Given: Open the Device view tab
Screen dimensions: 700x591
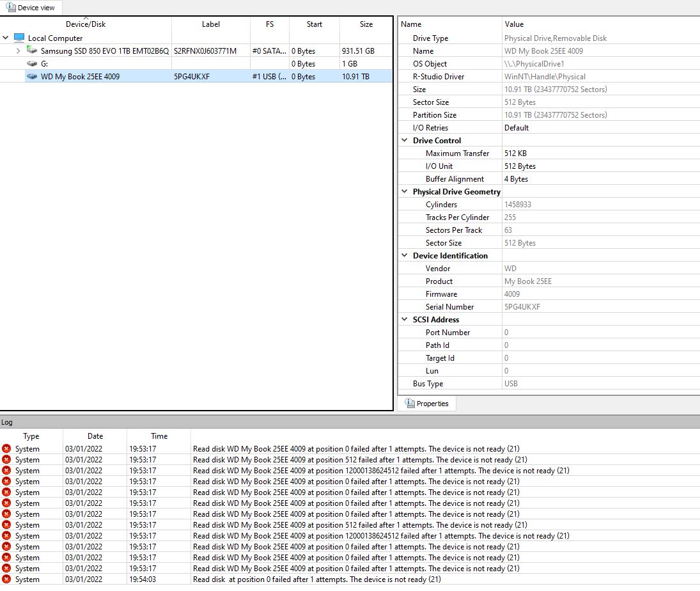Looking at the screenshot, I should (x=31, y=8).
